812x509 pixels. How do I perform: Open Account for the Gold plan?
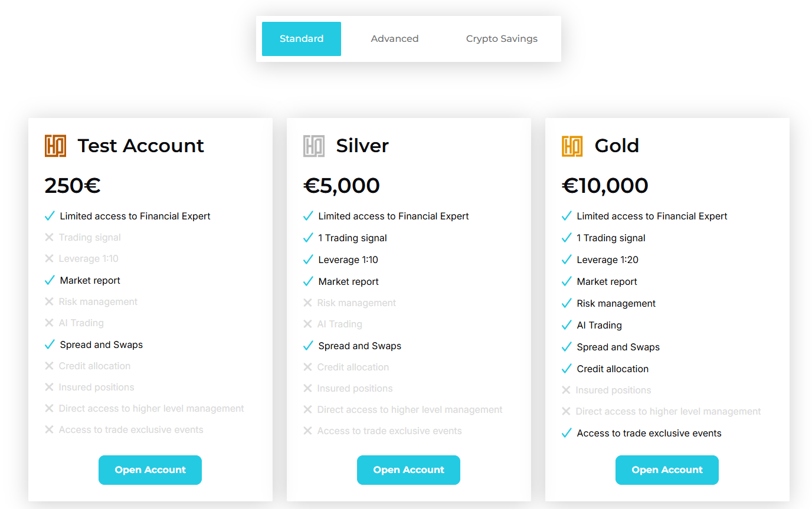pyautogui.click(x=667, y=470)
